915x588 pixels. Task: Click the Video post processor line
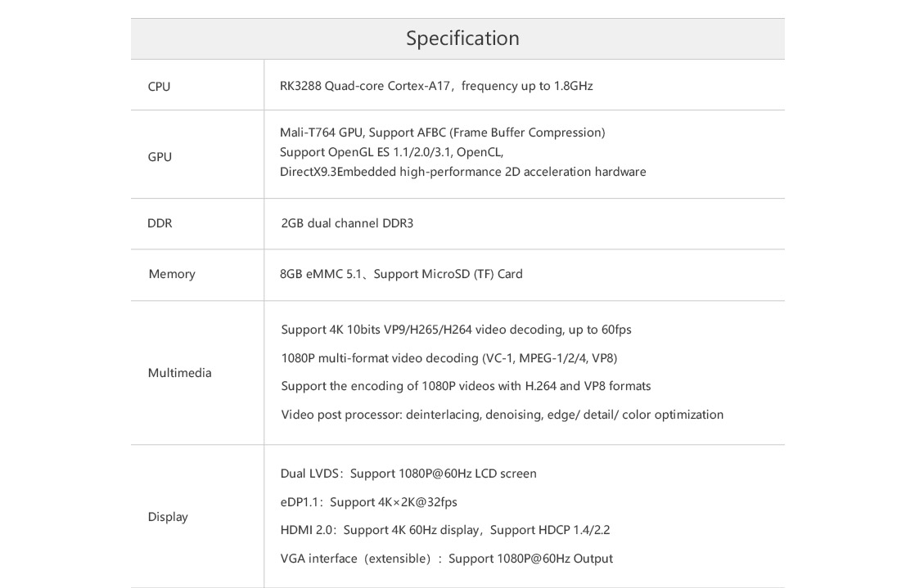pos(503,415)
